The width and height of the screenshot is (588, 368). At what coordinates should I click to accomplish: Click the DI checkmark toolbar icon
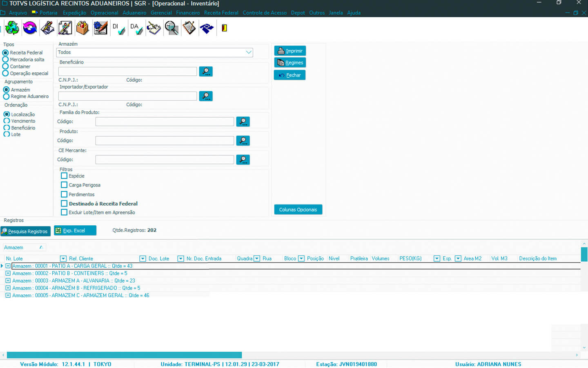(118, 28)
